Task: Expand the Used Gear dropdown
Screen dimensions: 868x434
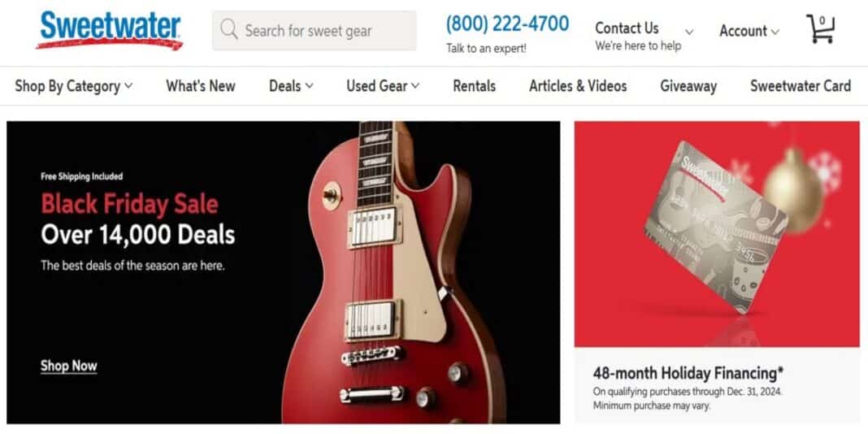Action: coord(383,86)
